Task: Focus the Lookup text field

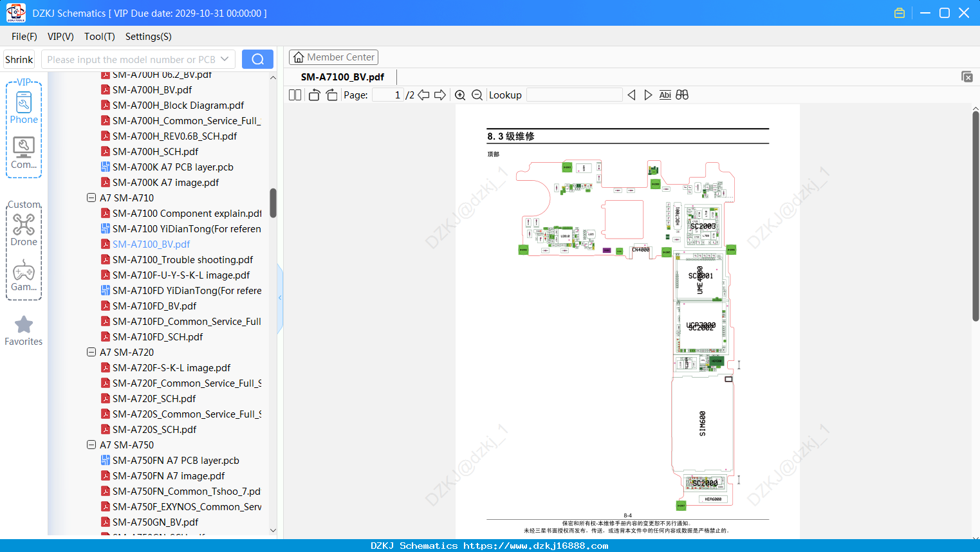Action: pyautogui.click(x=575, y=95)
